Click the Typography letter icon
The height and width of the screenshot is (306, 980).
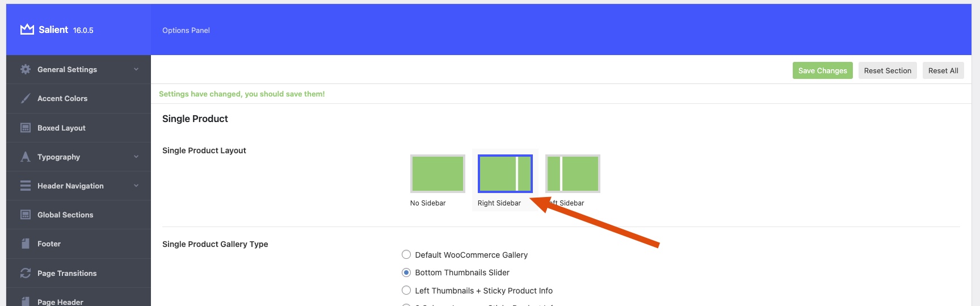click(26, 157)
